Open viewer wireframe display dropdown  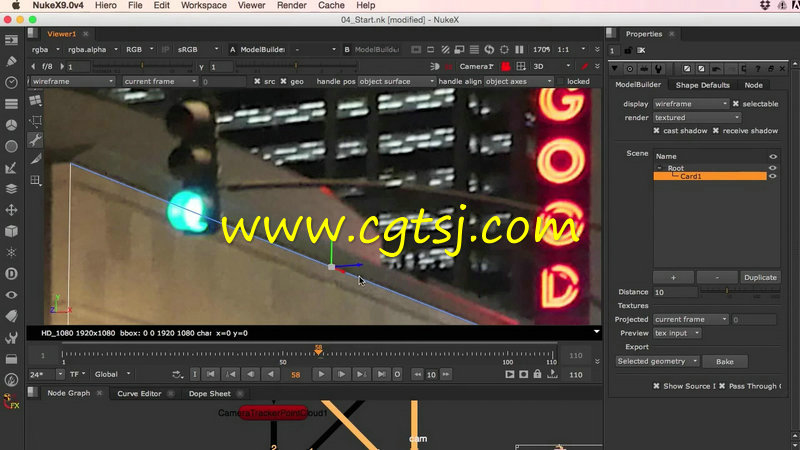click(x=72, y=81)
